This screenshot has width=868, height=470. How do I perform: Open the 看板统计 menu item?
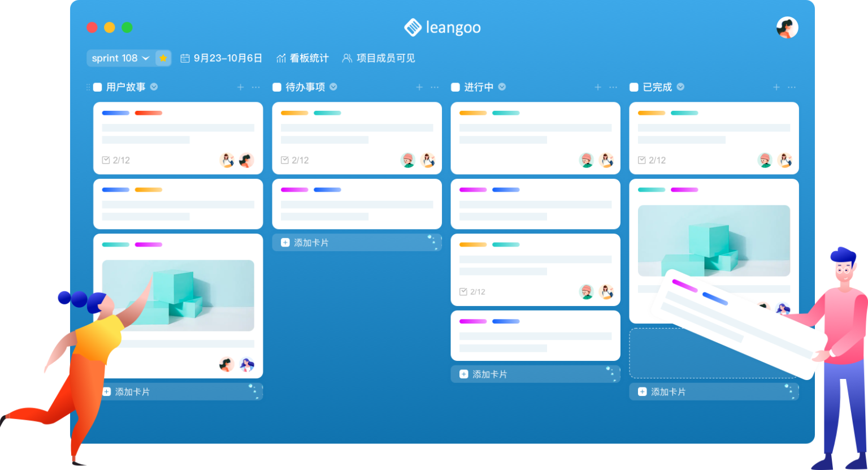[302, 57]
